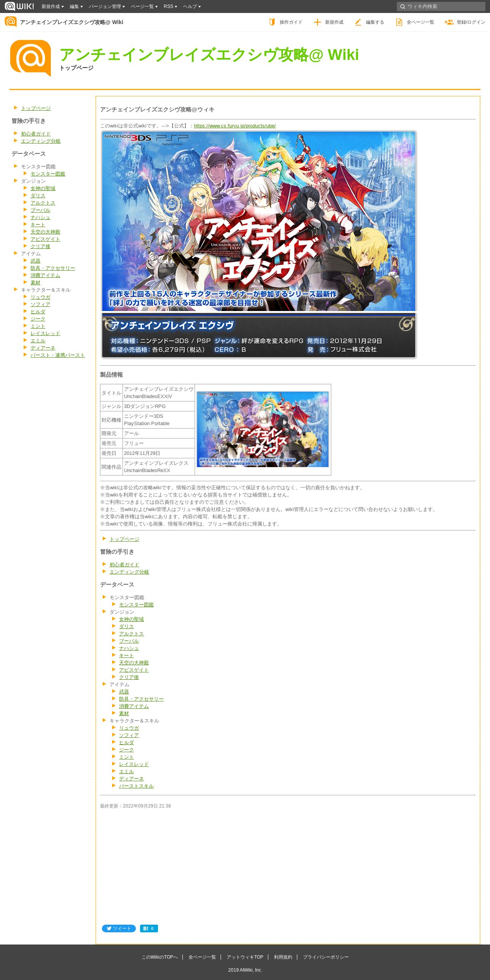Click the @WIKI logo in top bar
This screenshot has width=490, height=980.
[x=19, y=6]
